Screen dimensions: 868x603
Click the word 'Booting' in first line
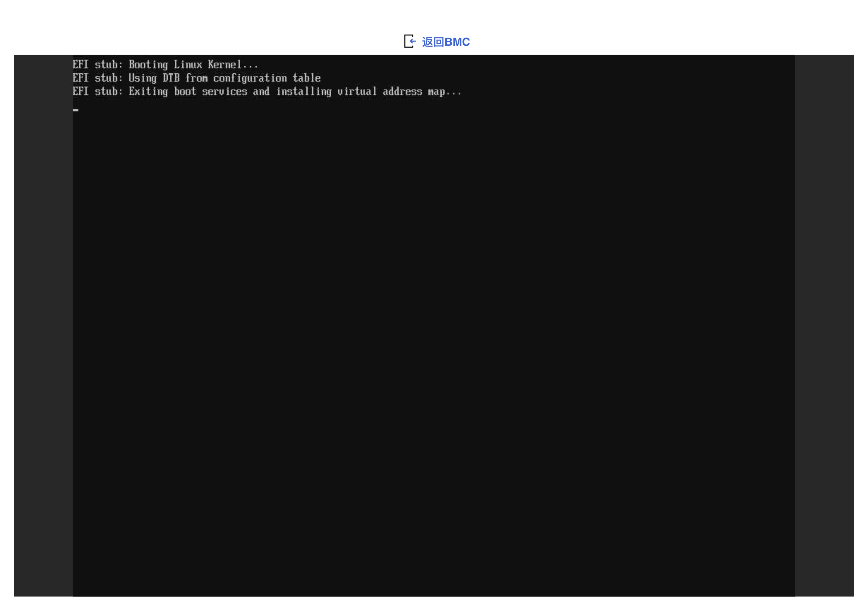[148, 65]
